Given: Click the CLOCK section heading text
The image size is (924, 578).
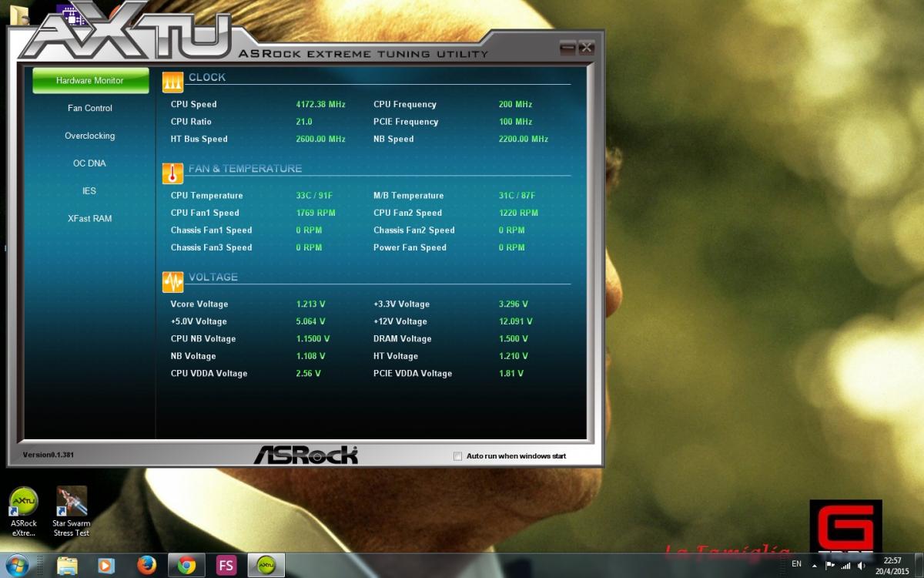Looking at the screenshot, I should click(x=207, y=77).
